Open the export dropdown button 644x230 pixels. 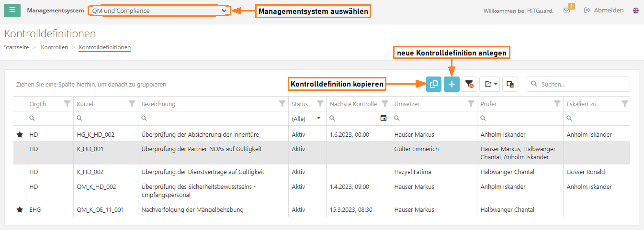click(x=489, y=84)
